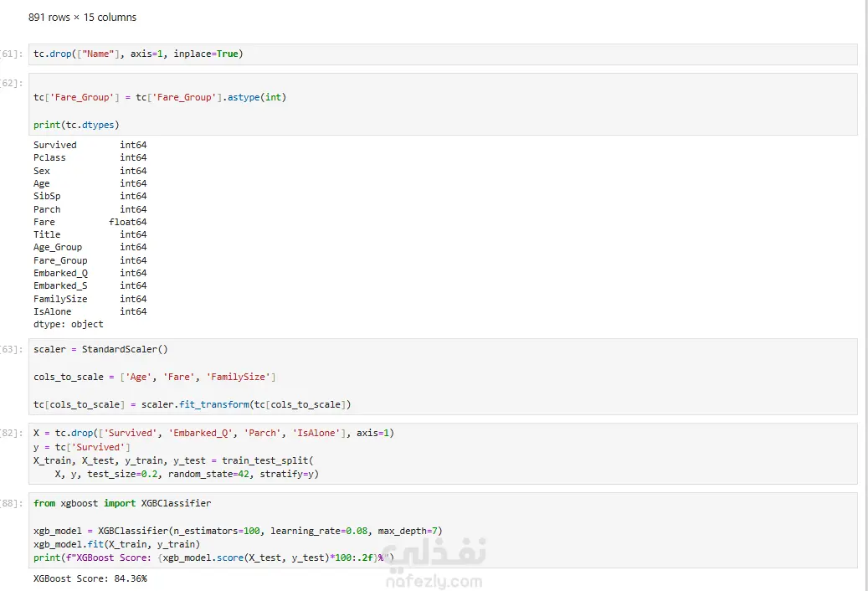Viewport: 868px width, 591px height.
Task: Click the 'dtype: object' output line
Action: [x=69, y=325]
